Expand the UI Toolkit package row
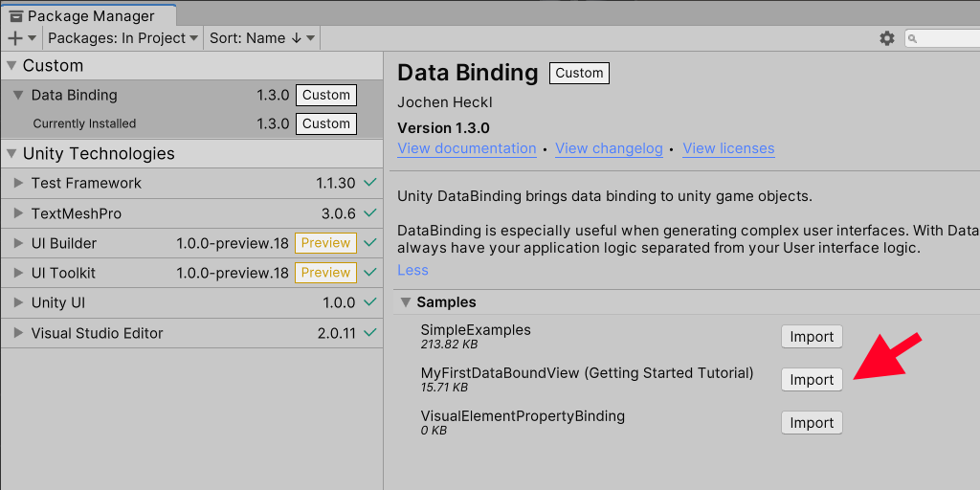Viewport: 980px width, 490px height. coord(19,273)
